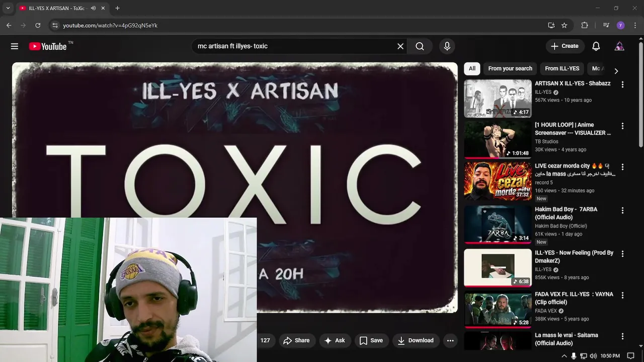Click the 'record 5' channel name
644x362 pixels.
tap(544, 183)
